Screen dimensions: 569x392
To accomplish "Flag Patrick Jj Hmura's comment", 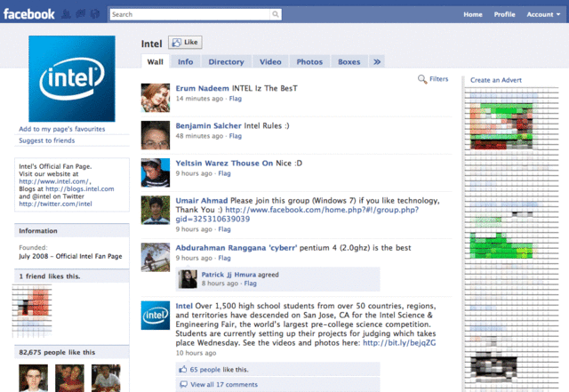I will point(250,283).
